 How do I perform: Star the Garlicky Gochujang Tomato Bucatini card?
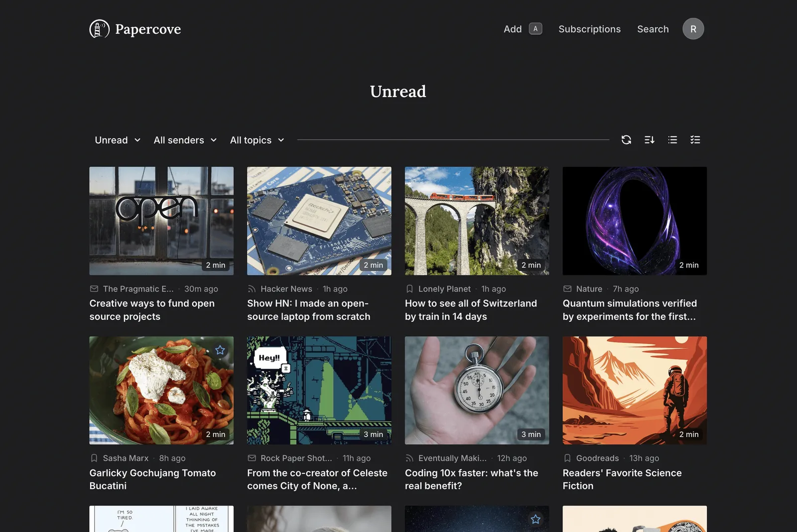[x=220, y=350]
